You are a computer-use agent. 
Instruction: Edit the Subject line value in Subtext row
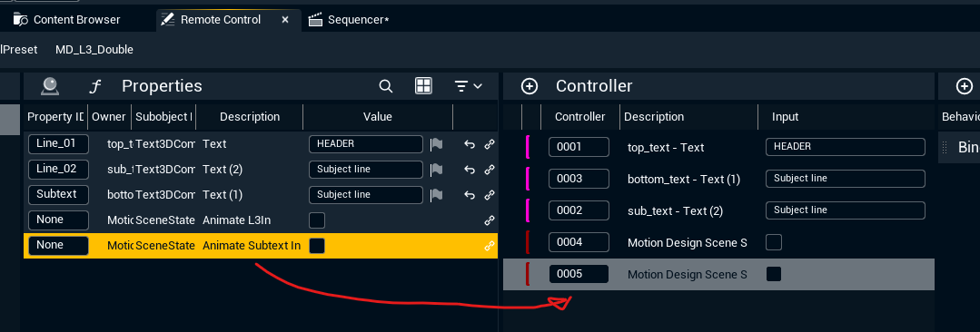click(x=366, y=195)
